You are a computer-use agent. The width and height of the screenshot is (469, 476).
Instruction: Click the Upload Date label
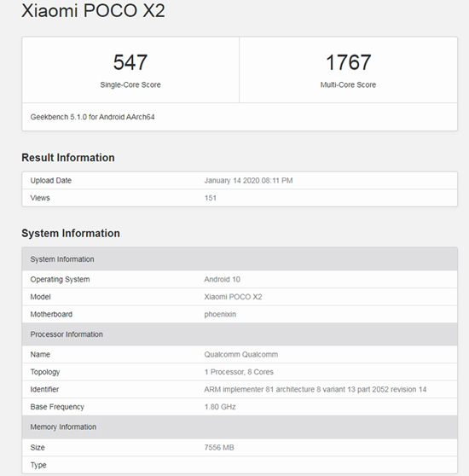50,180
